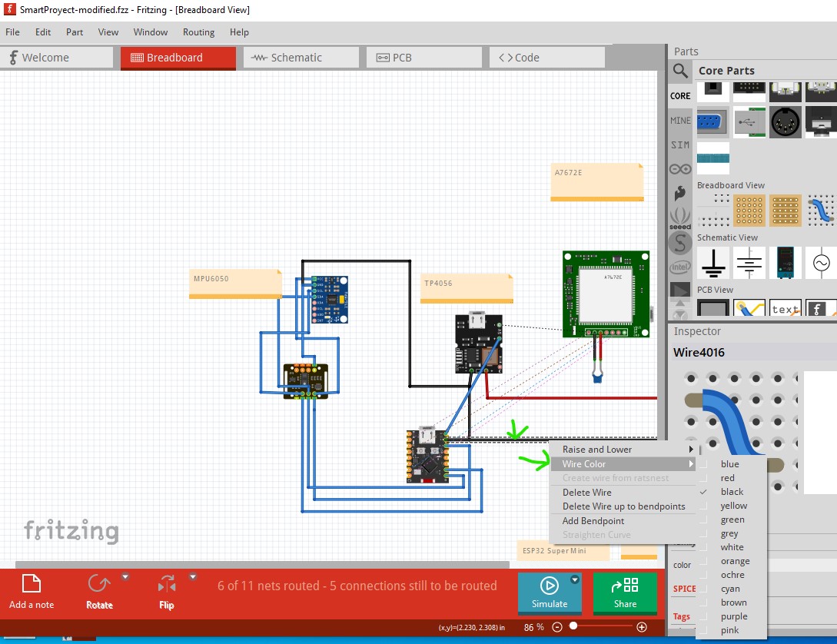The width and height of the screenshot is (837, 644).
Task: Open the Flip options dropdown arrow
Action: pyautogui.click(x=193, y=576)
